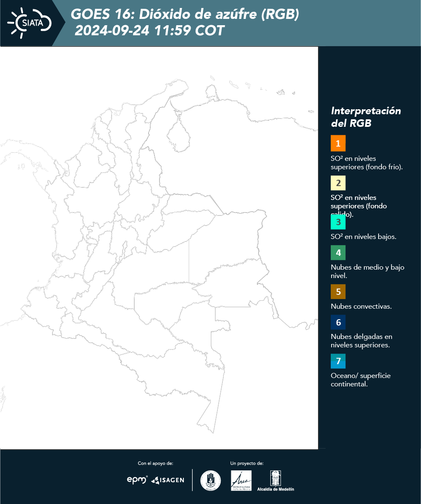Click the ISAGEN logo
This screenshot has height=504, width=421.
pos(167,480)
